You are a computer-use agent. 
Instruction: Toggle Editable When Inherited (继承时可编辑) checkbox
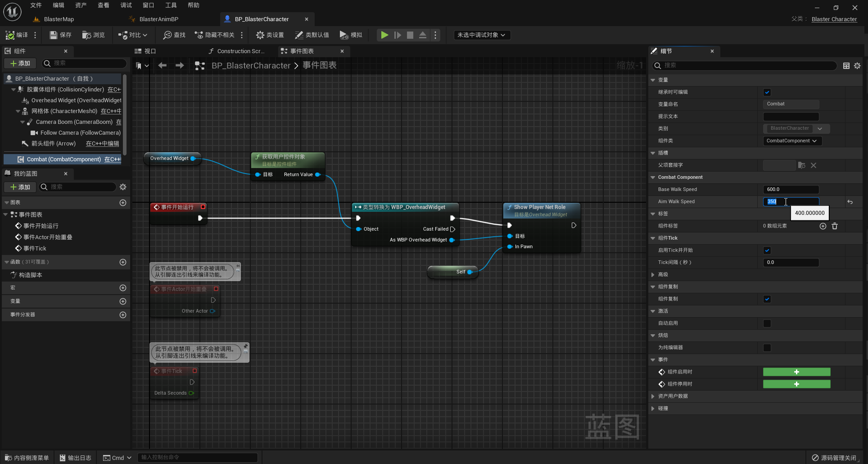767,92
